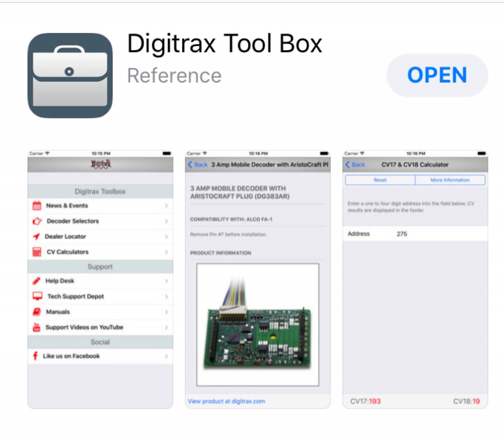Tap the Help Desk pencil icon
Screen dimensions: 504x442
[x=37, y=281]
